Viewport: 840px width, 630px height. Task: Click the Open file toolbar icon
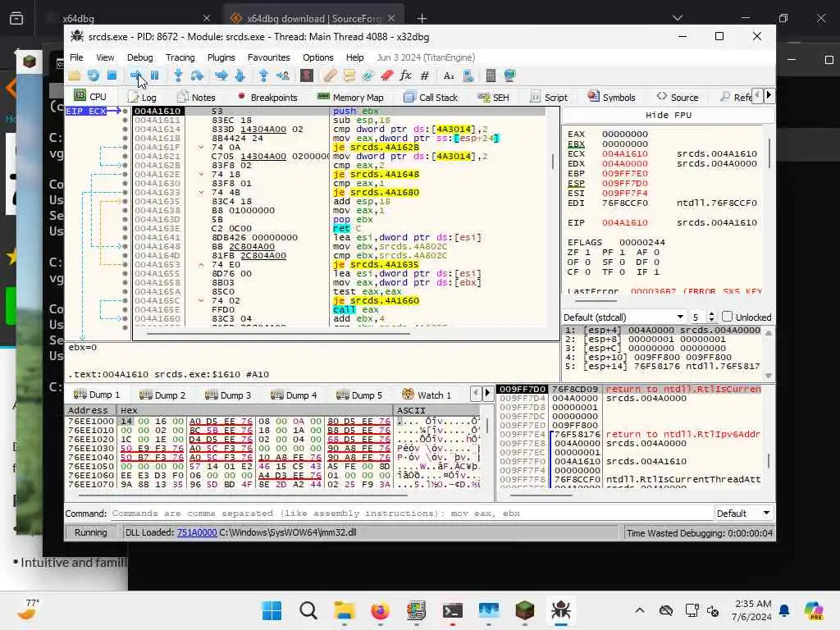pyautogui.click(x=75, y=75)
